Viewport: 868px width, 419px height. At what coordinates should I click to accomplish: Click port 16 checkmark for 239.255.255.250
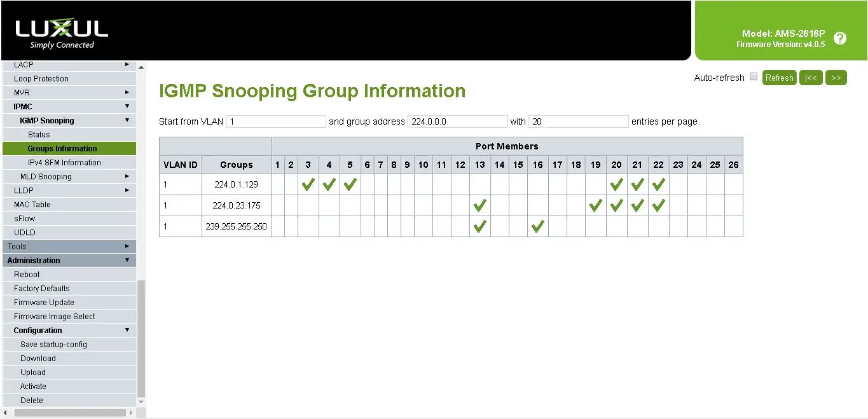coord(538,226)
